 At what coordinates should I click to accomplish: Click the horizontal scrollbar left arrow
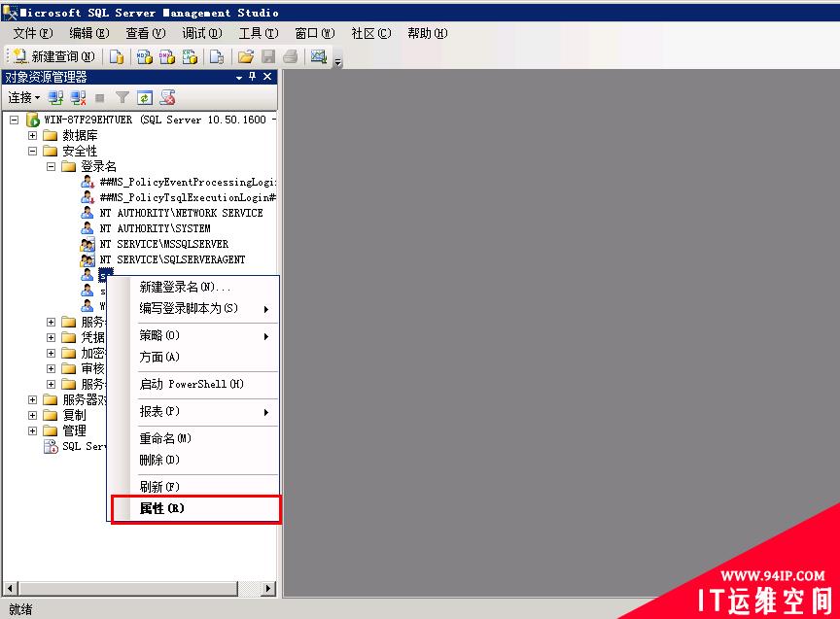coord(10,589)
